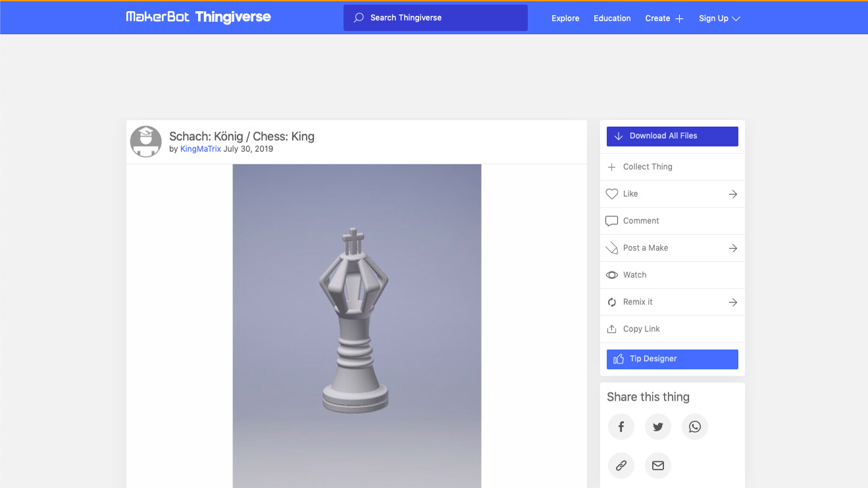Click the Copy Link share icon
The width and height of the screenshot is (868, 488).
click(611, 329)
